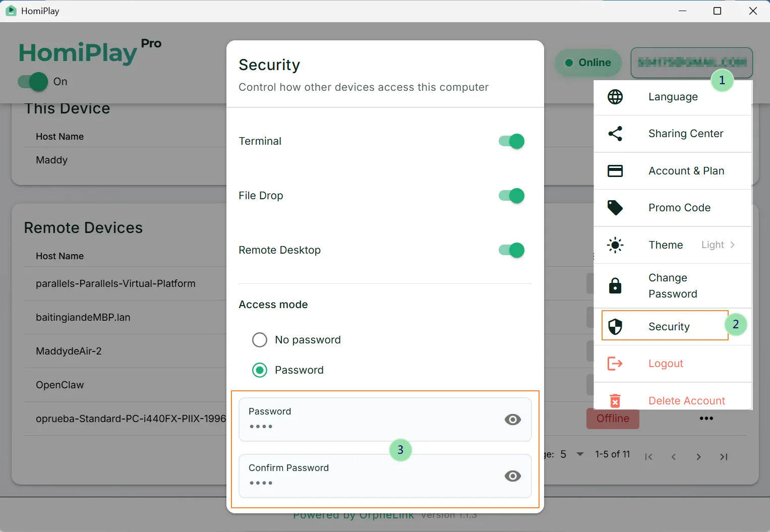Choose Promo Code in the menu
The width and height of the screenshot is (770, 532).
click(x=673, y=208)
